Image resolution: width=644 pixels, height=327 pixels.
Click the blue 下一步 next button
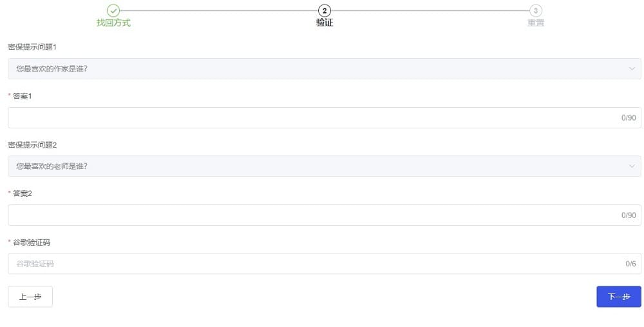pyautogui.click(x=618, y=297)
